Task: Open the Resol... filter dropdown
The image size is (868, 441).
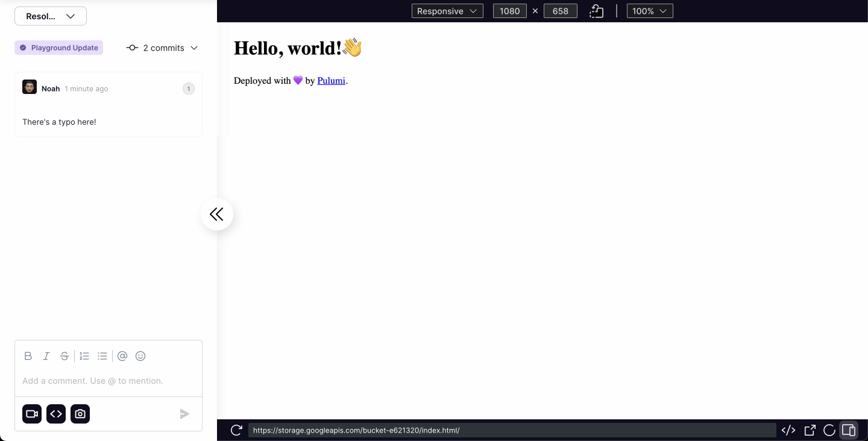Action: pos(51,16)
